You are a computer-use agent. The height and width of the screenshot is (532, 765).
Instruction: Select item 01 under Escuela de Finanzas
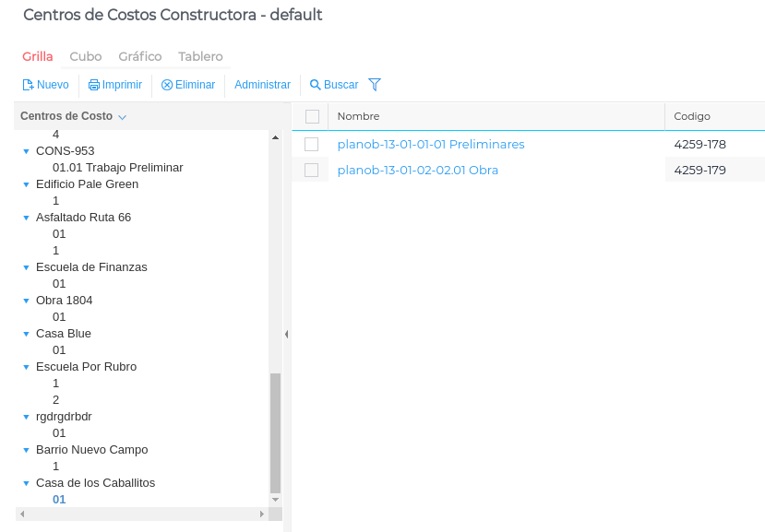point(59,284)
